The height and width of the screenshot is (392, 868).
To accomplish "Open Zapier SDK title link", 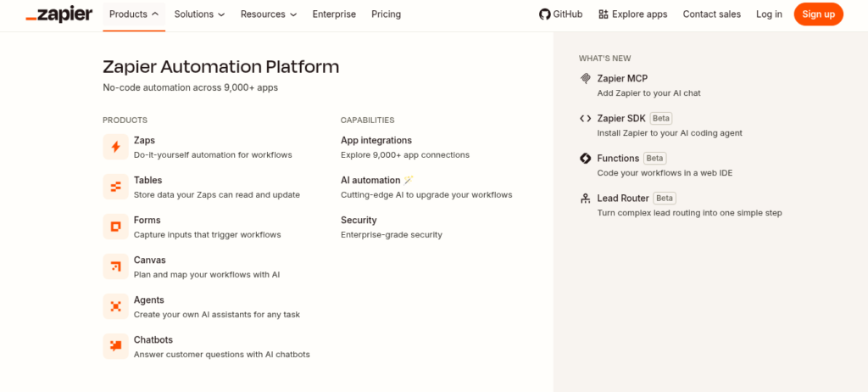I will tap(621, 118).
